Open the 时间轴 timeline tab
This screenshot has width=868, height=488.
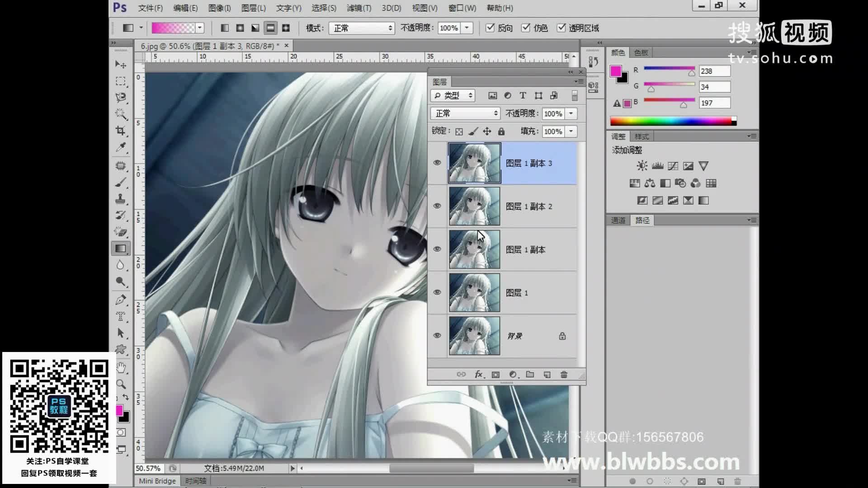point(196,481)
